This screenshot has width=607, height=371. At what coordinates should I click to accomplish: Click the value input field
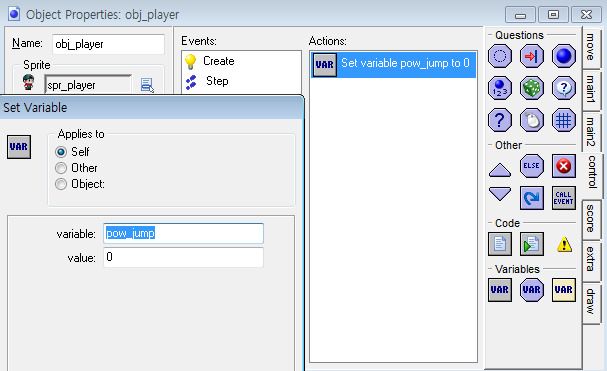(183, 257)
